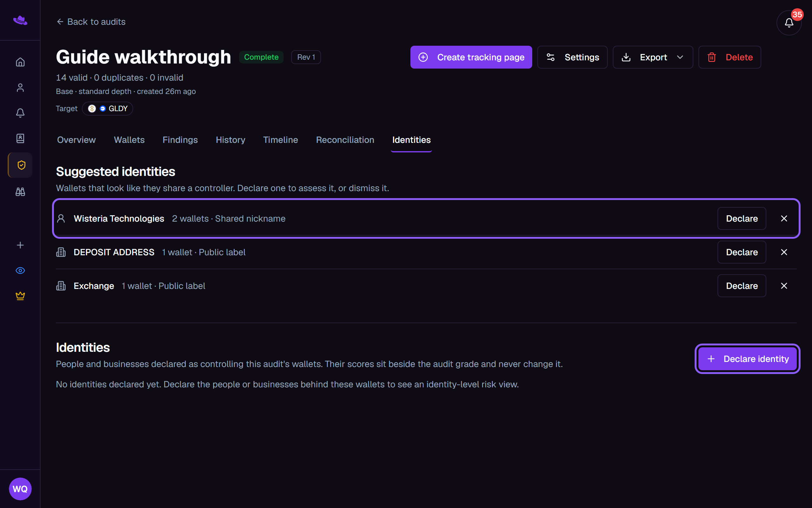Click the Declare identity button
The width and height of the screenshot is (812, 508).
747,359
